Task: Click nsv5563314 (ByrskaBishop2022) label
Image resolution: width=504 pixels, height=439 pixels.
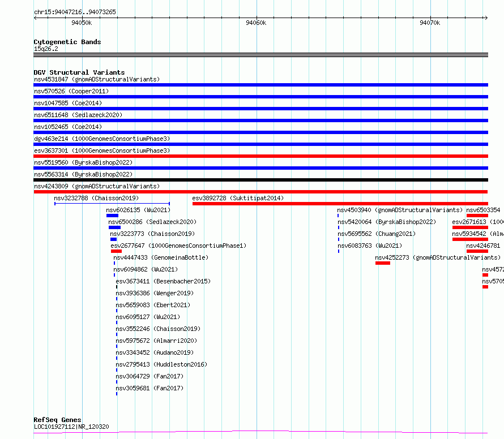Action: 83,174
